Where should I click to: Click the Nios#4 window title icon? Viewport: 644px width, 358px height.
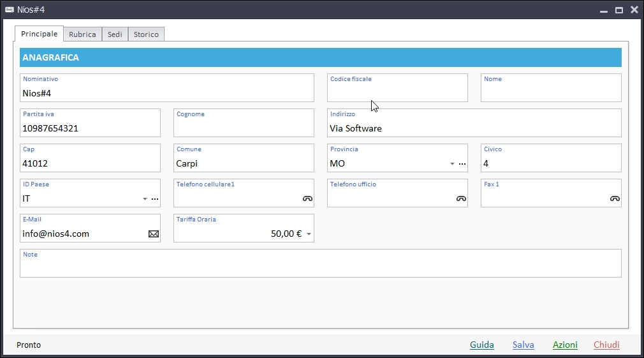[10, 10]
